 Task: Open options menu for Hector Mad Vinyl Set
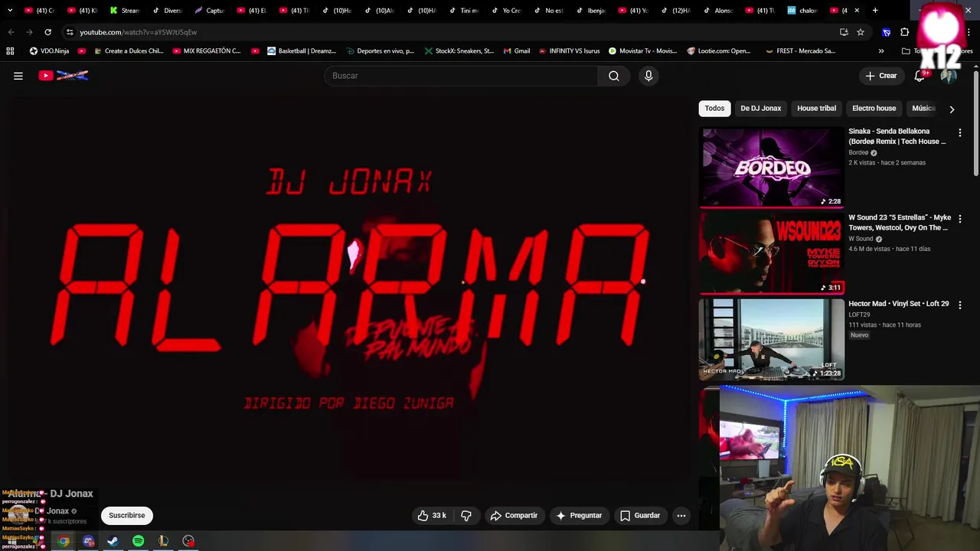tap(959, 305)
